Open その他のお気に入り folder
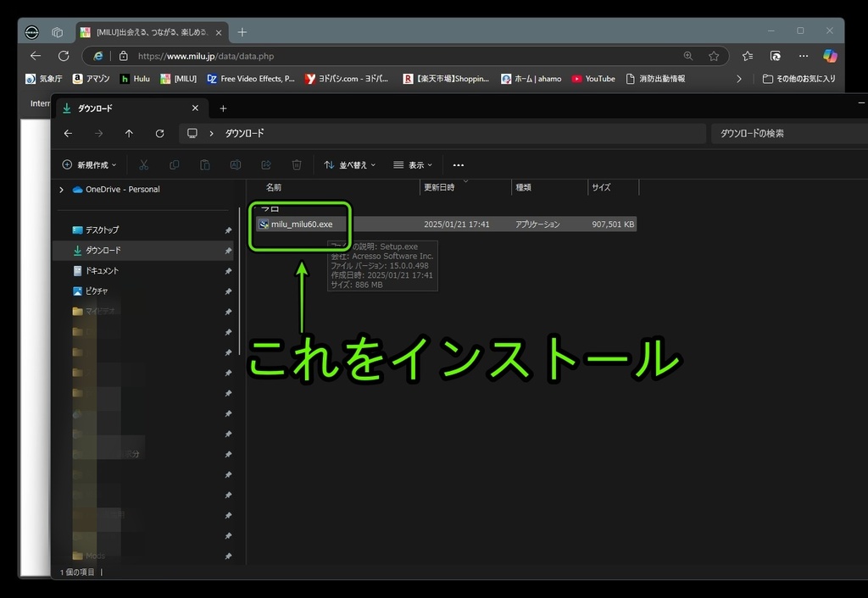The height and width of the screenshot is (598, 868). point(798,79)
